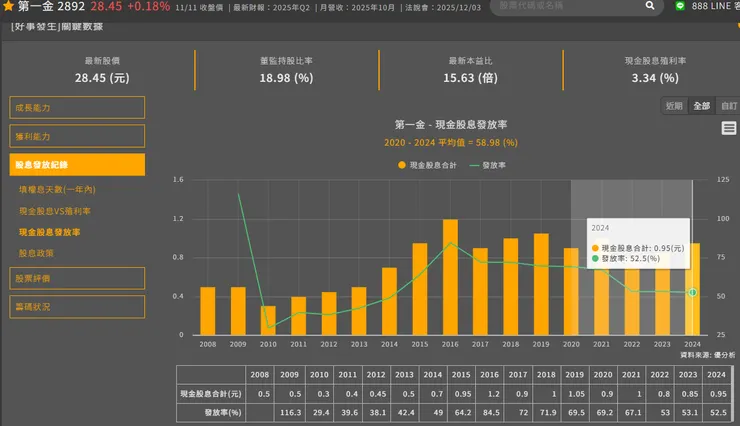
Task: Click the 2019 dividend bar
Action: [541, 284]
